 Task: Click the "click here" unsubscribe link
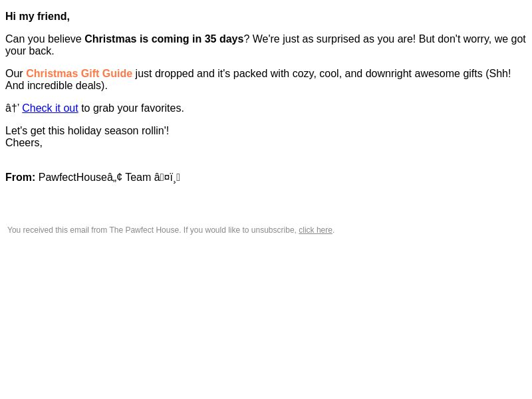coord(315,230)
